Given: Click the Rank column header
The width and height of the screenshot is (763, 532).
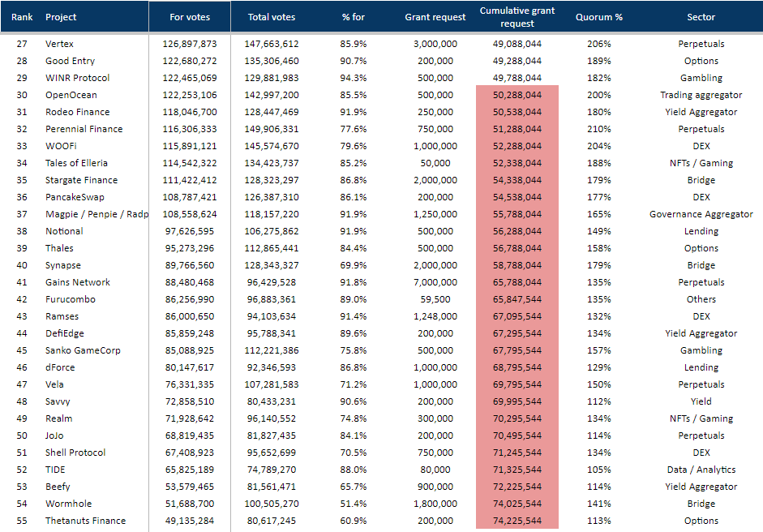Looking at the screenshot, I should point(22,17).
